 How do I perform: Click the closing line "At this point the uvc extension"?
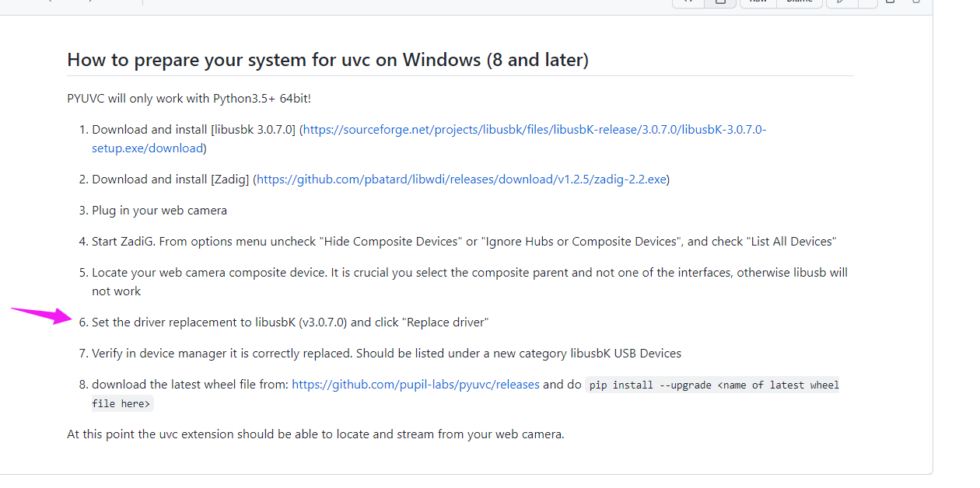tap(316, 434)
